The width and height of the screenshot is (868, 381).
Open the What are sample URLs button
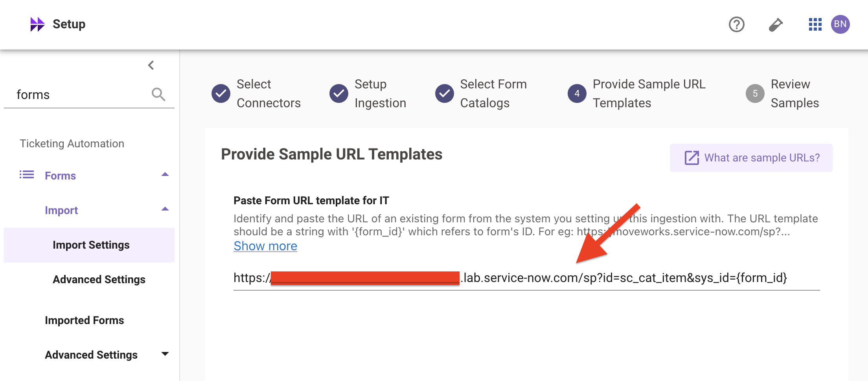[751, 158]
